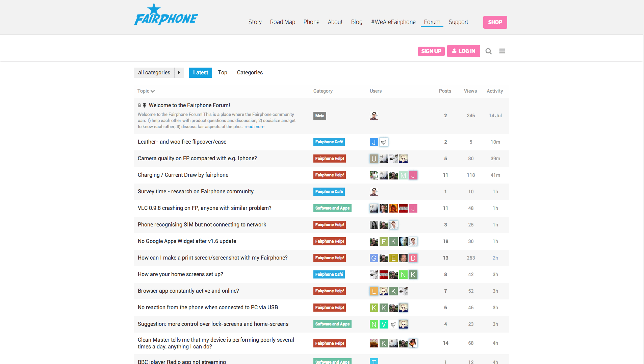Viewport: 644px width, 364px height.
Task: Click the arrow next to all categories
Action: tap(179, 73)
